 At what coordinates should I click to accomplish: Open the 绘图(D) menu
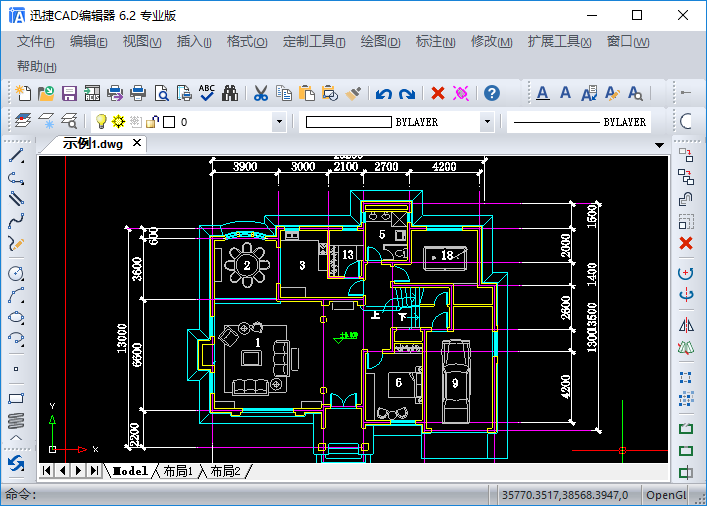380,41
